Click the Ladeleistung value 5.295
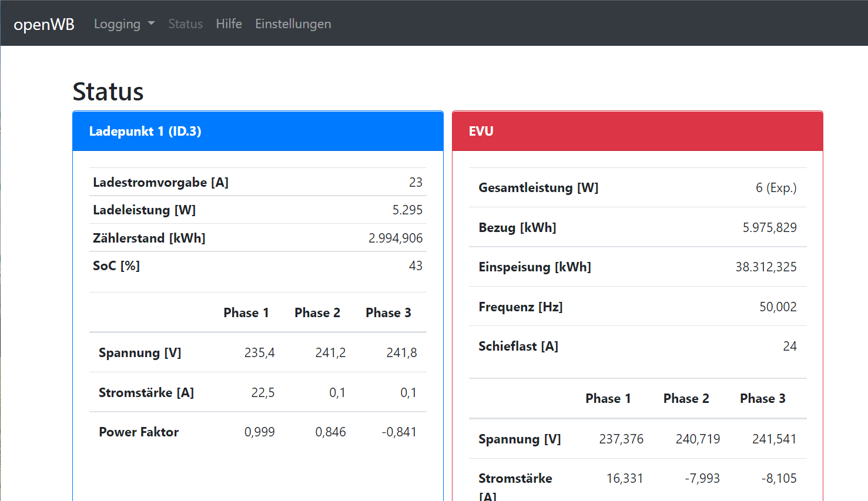The image size is (868, 501). pos(407,210)
